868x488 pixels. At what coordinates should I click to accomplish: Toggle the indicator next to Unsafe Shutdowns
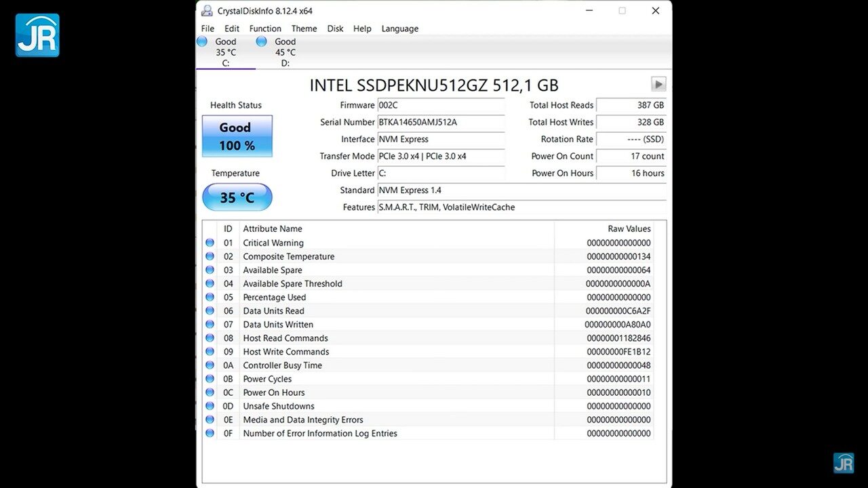(210, 406)
